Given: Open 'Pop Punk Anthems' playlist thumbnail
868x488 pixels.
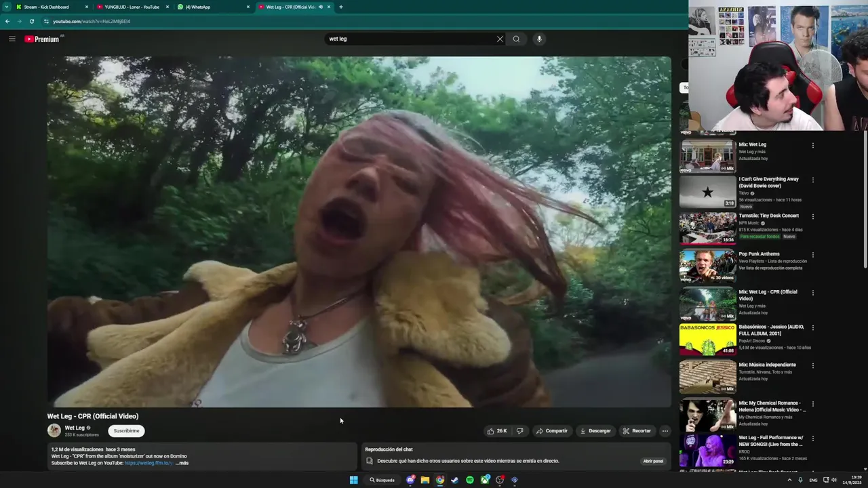Looking at the screenshot, I should [x=707, y=266].
